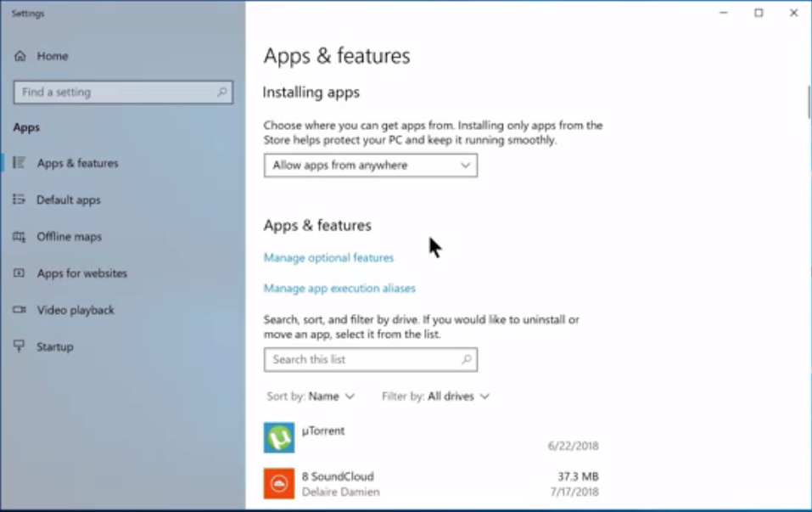Image resolution: width=812 pixels, height=512 pixels.
Task: Click the Delaire Damien publisher text
Action: pyautogui.click(x=341, y=492)
